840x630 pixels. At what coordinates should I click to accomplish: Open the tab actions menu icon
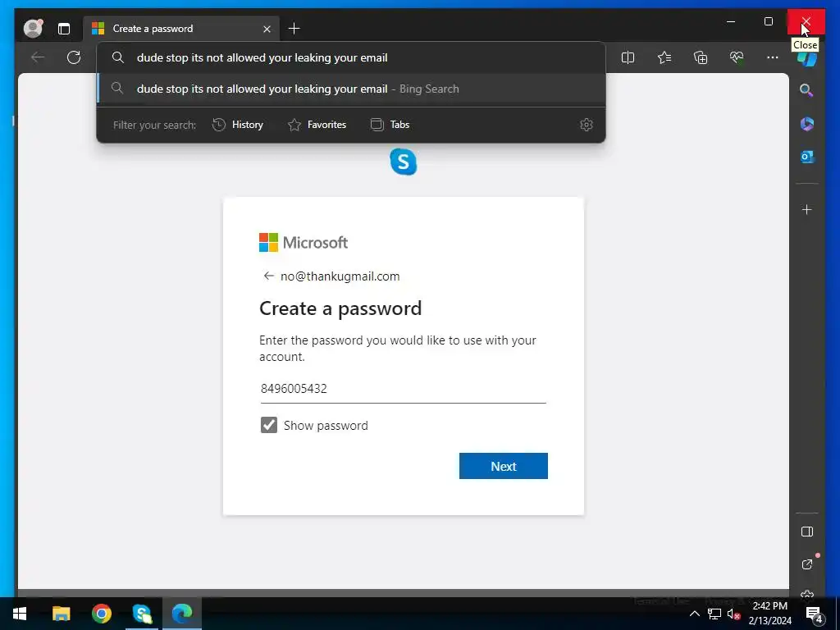(x=64, y=29)
